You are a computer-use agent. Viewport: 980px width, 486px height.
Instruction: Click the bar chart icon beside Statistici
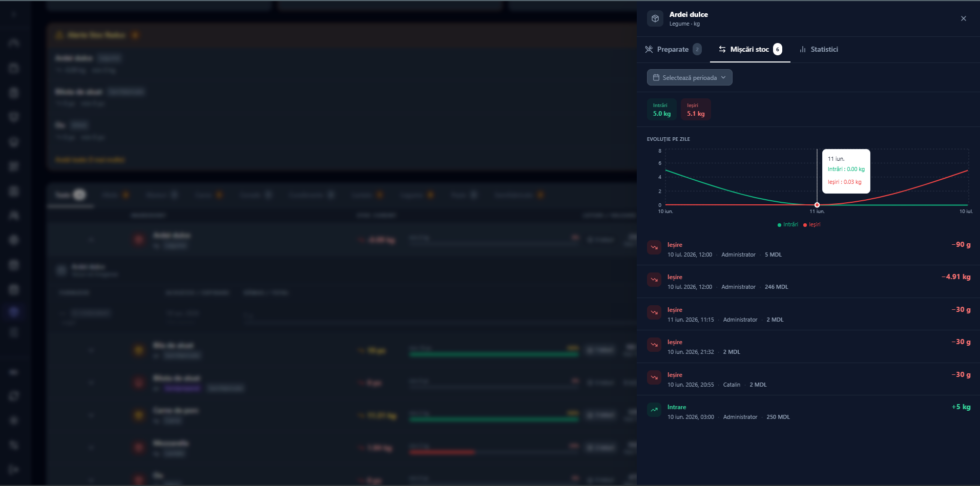tap(803, 49)
